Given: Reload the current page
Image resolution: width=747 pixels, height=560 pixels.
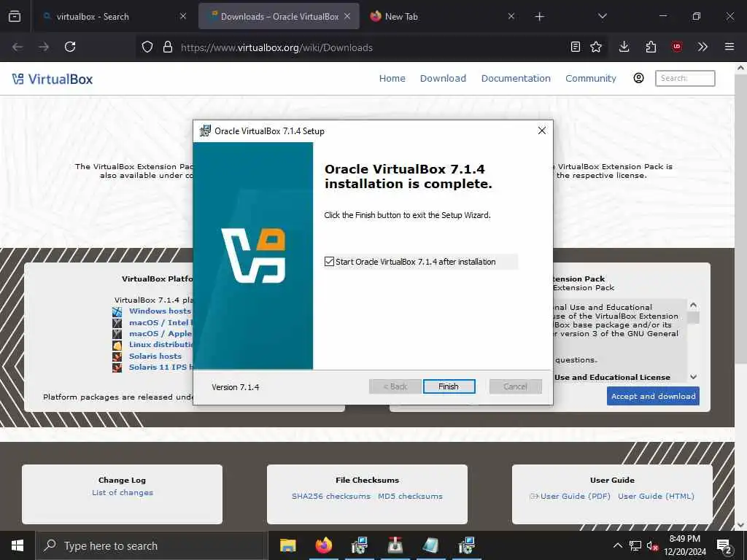Looking at the screenshot, I should click(70, 47).
